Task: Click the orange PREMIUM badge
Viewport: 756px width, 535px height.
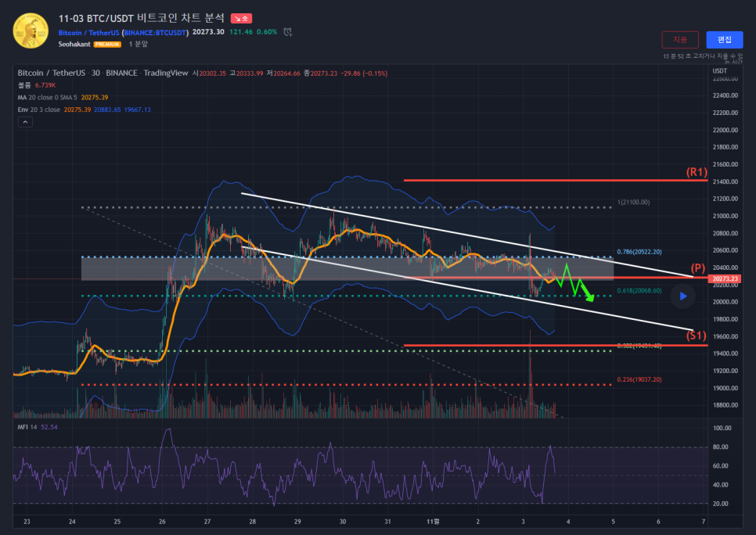Action: [107, 45]
